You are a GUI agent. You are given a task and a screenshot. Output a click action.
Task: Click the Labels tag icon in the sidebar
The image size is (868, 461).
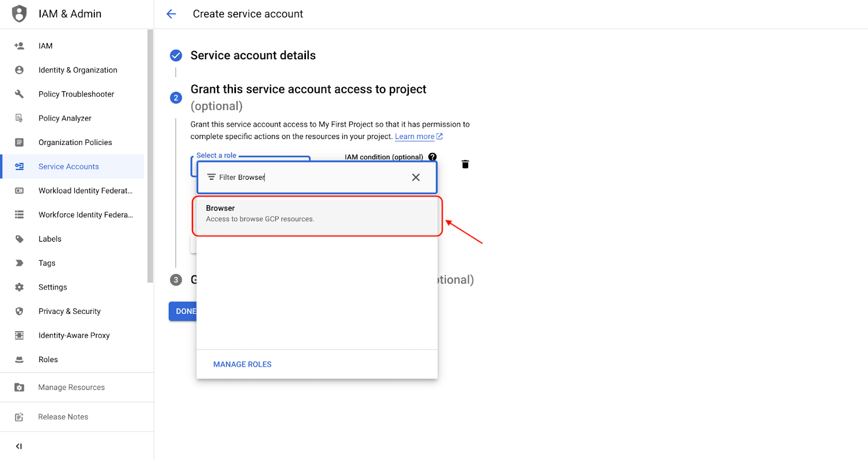pyautogui.click(x=20, y=239)
